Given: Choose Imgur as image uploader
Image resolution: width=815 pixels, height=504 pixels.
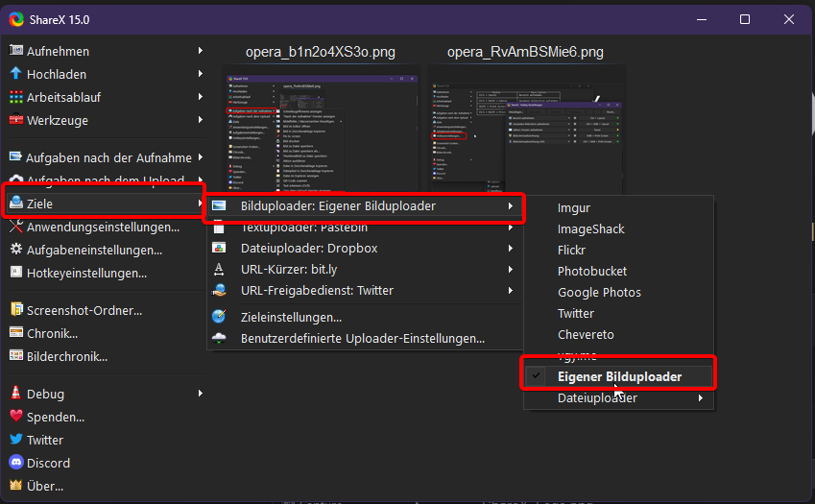Looking at the screenshot, I should [574, 208].
